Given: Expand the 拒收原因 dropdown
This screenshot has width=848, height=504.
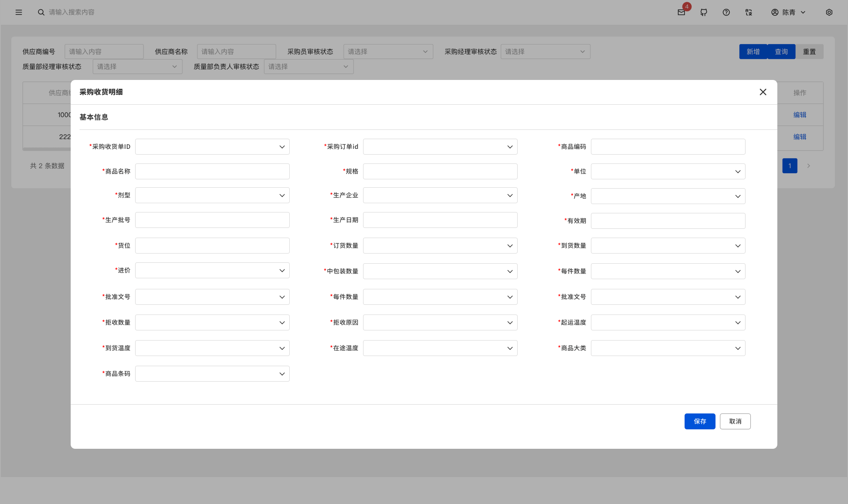Looking at the screenshot, I should coord(440,322).
